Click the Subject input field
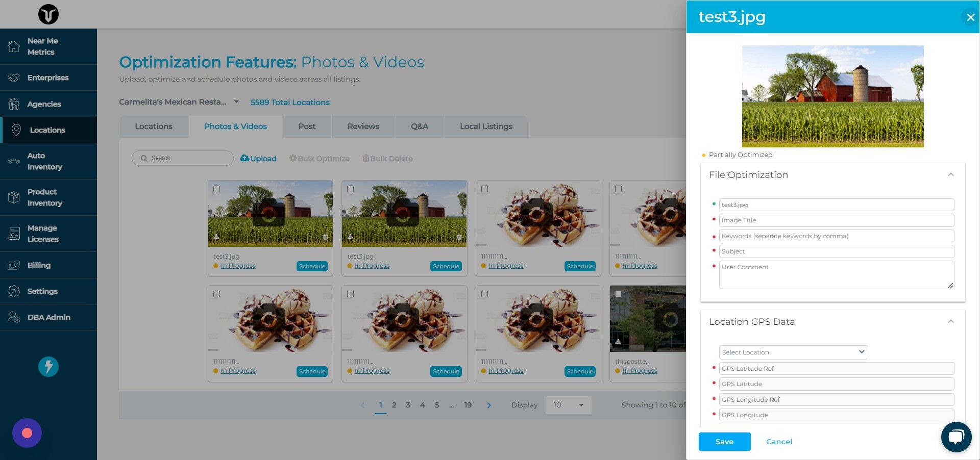 pyautogui.click(x=837, y=251)
